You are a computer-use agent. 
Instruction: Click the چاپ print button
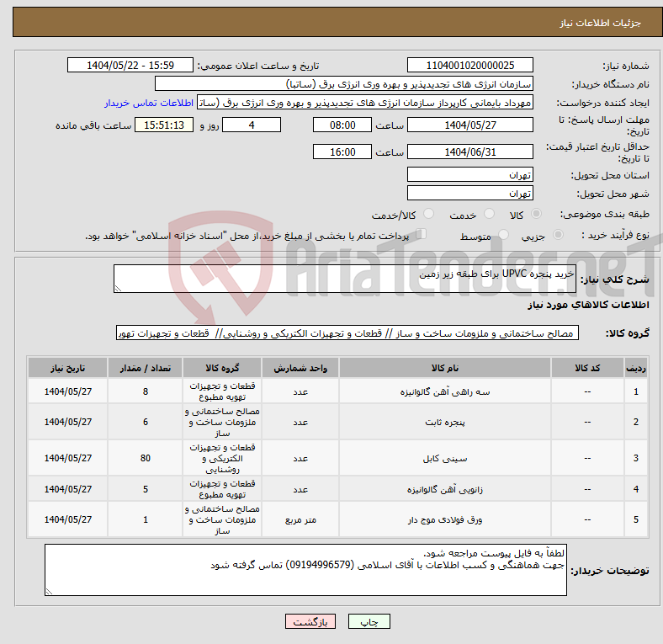[x=369, y=621]
